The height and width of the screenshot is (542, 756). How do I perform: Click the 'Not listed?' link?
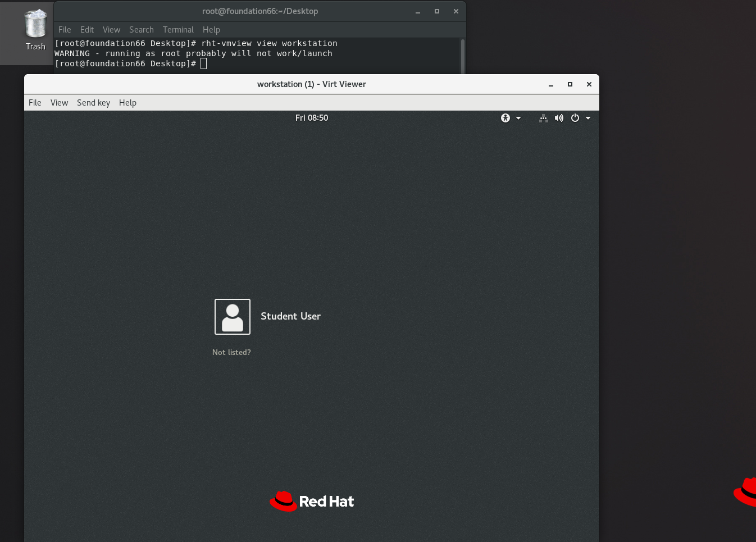click(231, 352)
